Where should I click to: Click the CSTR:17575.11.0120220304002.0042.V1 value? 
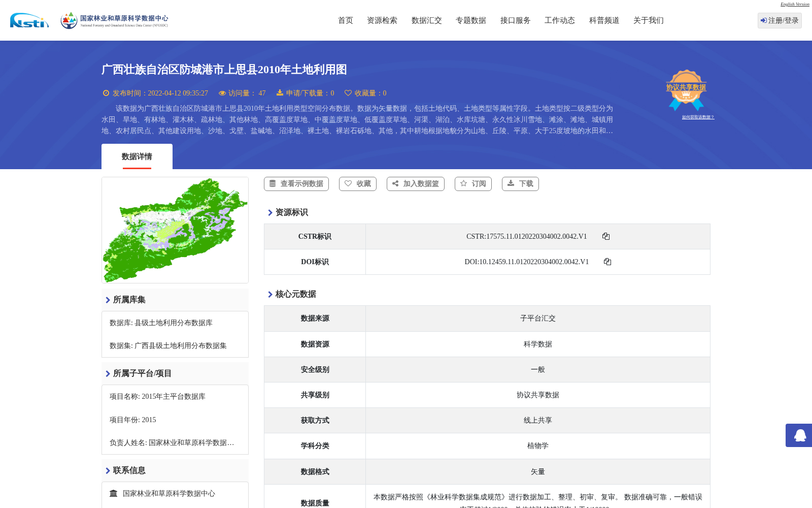[526, 236]
